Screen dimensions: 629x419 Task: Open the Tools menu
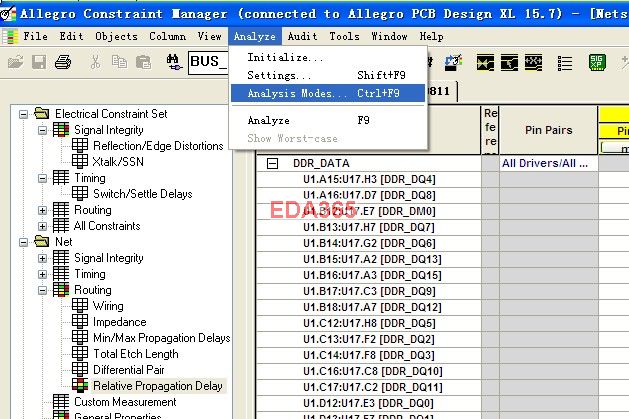coord(344,36)
